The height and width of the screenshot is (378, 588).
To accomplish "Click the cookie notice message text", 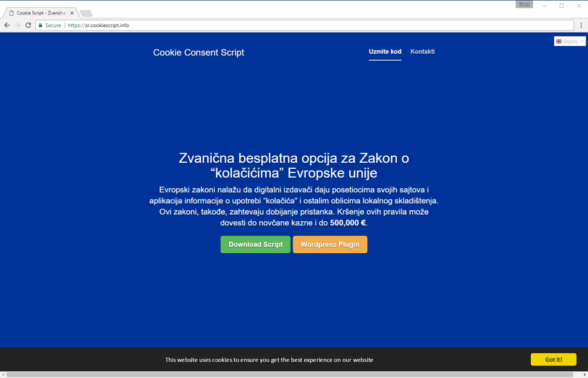I will [269, 360].
